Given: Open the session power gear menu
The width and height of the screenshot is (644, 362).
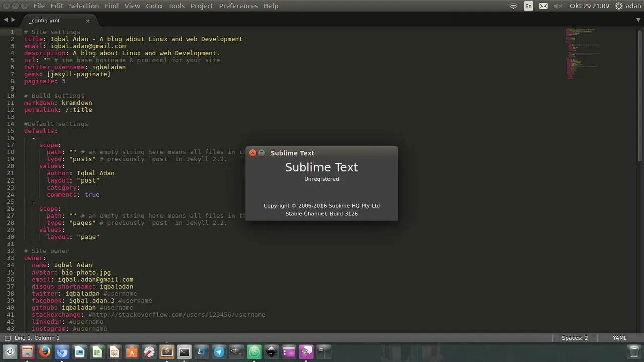Looking at the screenshot, I should [619, 6].
